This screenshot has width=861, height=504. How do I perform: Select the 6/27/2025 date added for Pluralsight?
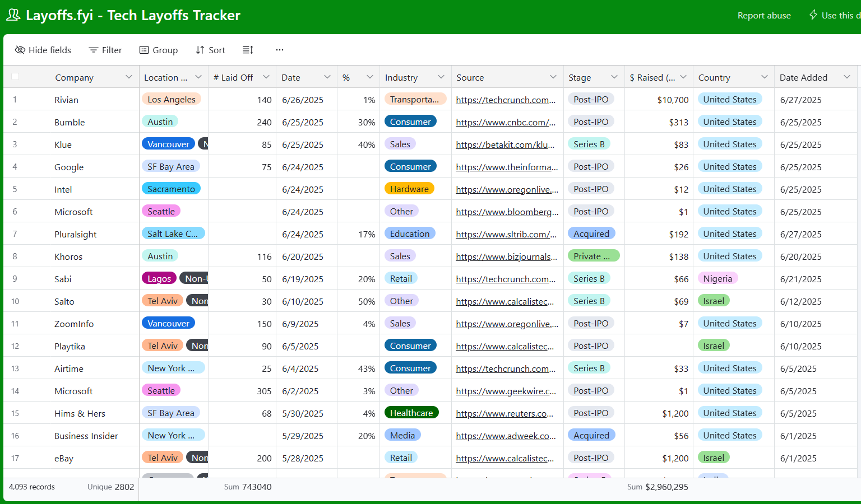coord(816,234)
